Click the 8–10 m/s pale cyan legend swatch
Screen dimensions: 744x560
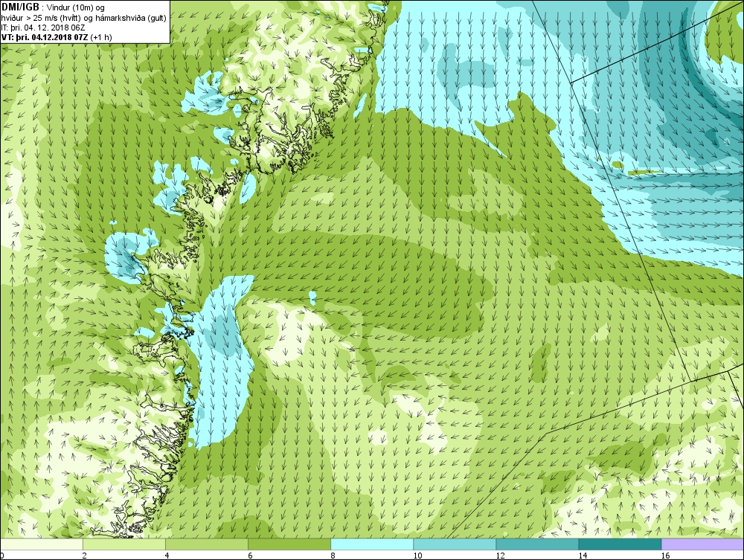point(372,544)
